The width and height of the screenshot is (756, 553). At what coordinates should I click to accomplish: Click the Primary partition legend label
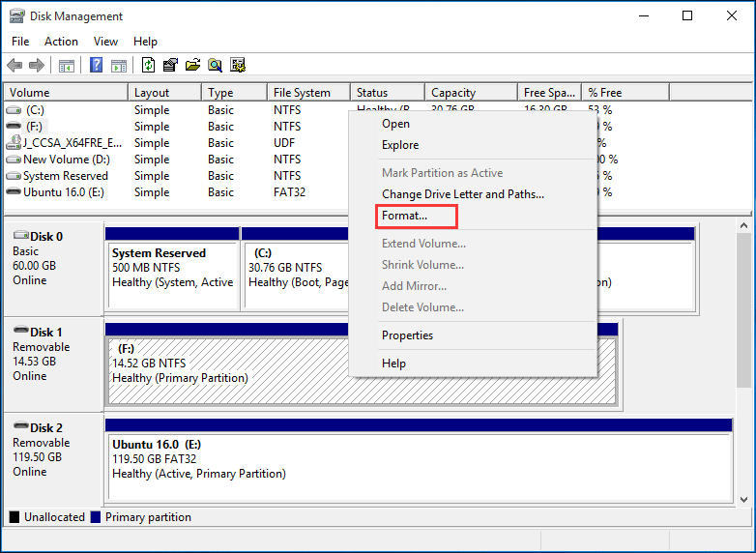coord(148,517)
